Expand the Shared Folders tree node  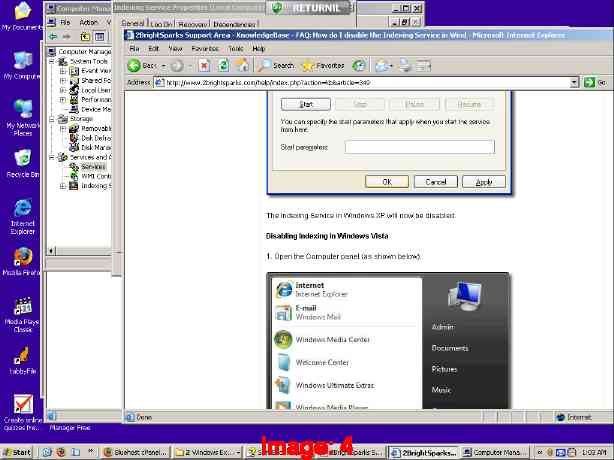[x=63, y=81]
